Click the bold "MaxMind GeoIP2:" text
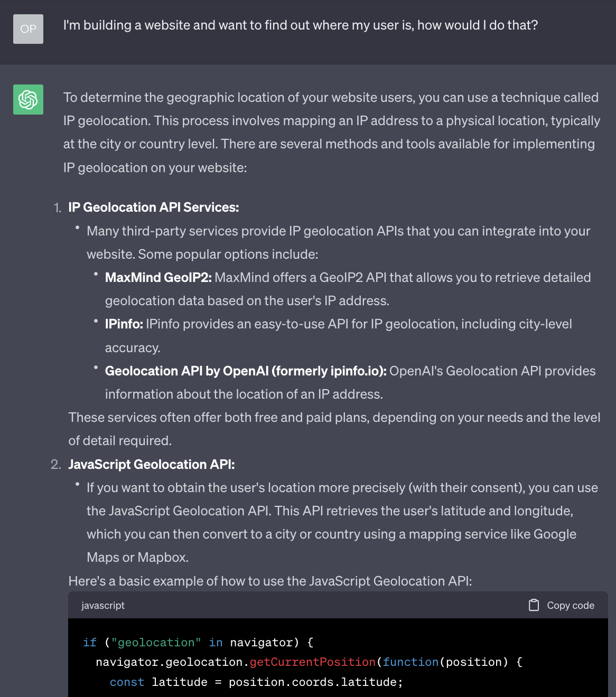The width and height of the screenshot is (616, 697). click(x=158, y=278)
